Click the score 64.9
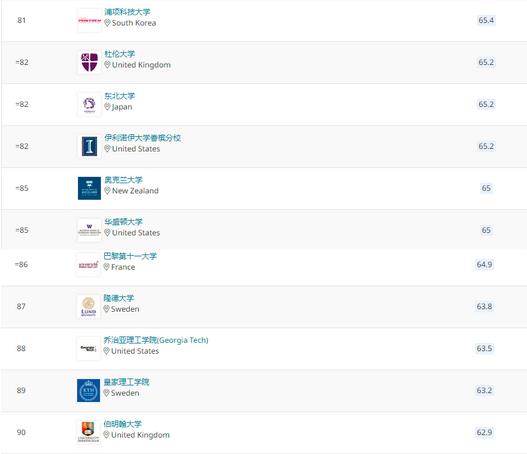The height and width of the screenshot is (454, 527). [484, 264]
